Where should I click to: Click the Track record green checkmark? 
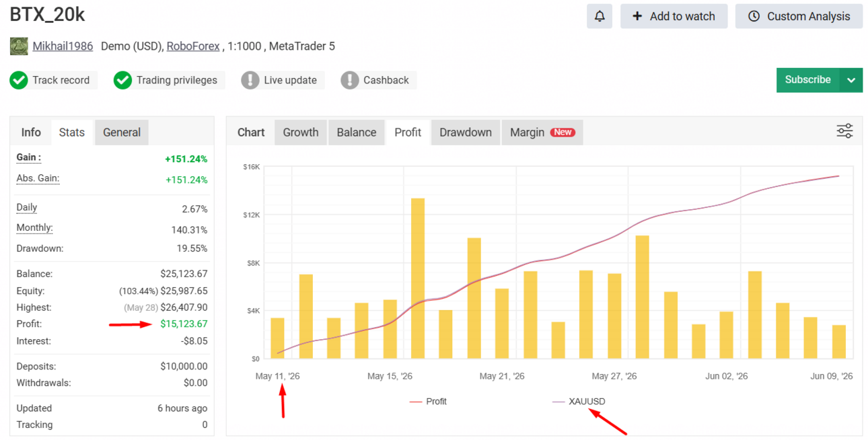pyautogui.click(x=18, y=80)
